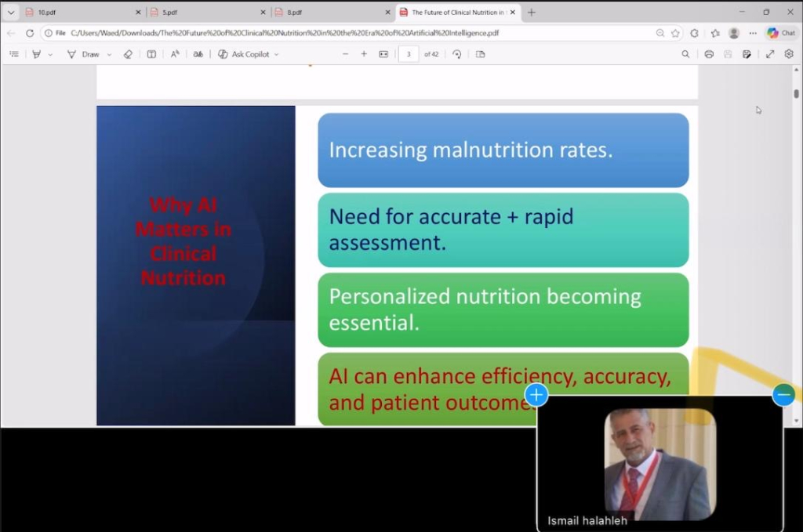Rotate the PDF page
The image size is (803, 532).
point(456,54)
